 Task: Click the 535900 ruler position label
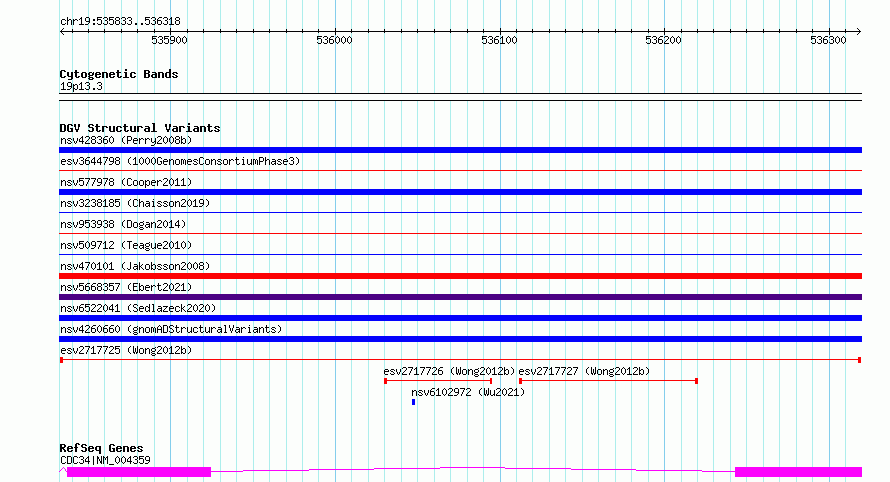(x=169, y=40)
